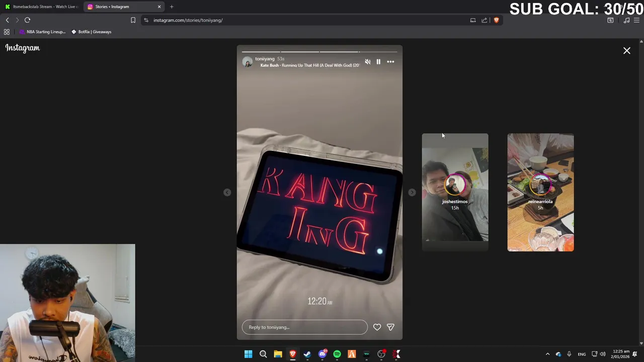Open the story more options menu
Screen dimensions: 644x362
tap(390, 62)
